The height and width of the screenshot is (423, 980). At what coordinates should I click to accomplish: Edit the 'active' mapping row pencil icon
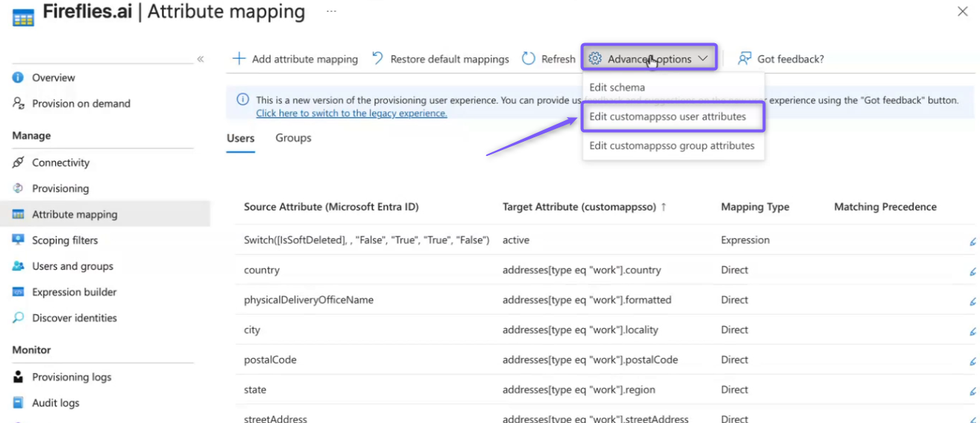click(x=973, y=241)
